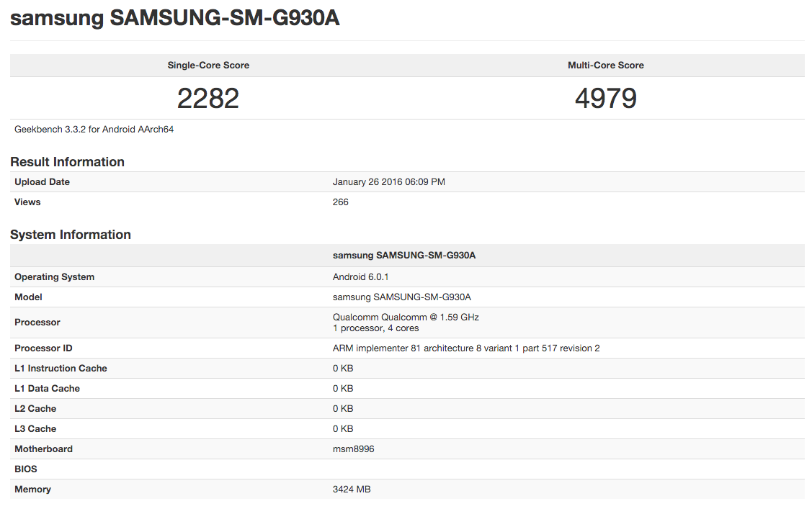Screen dimensions: 812x509
Task: Click the 3424 MB memory value
Action: [351, 490]
